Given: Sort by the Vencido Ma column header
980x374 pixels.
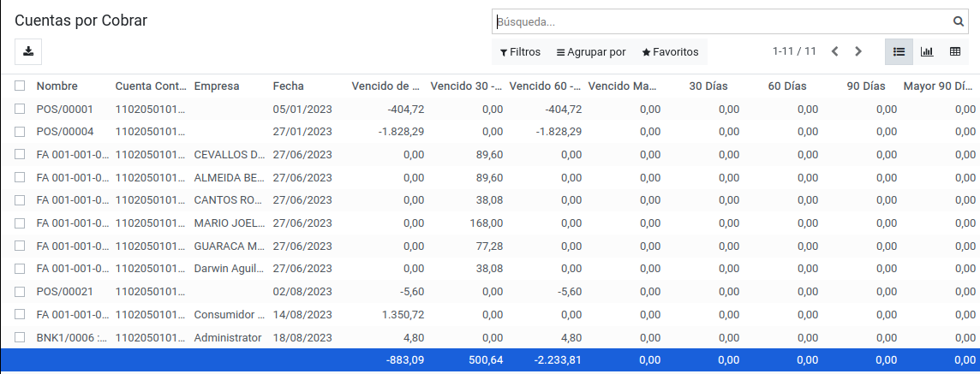Looking at the screenshot, I should (623, 86).
